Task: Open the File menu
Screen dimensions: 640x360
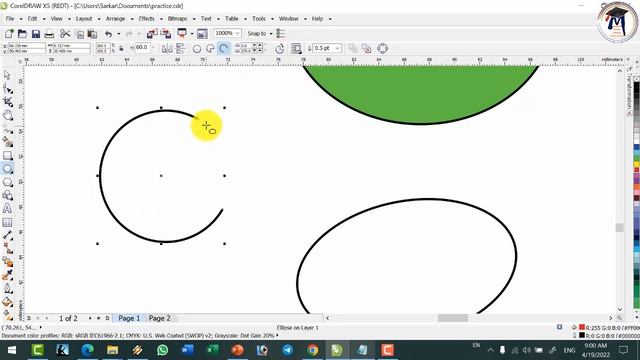Action: (x=10, y=19)
